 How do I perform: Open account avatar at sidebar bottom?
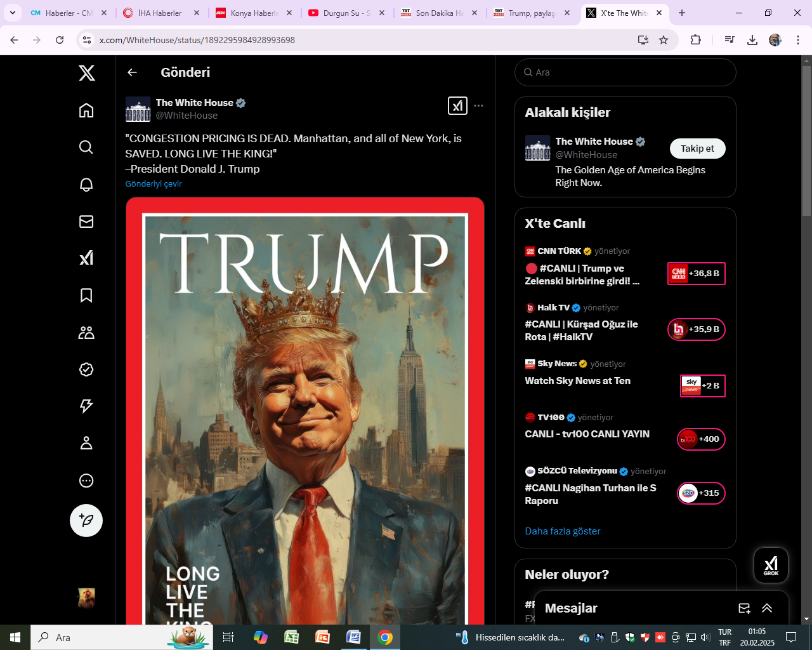pos(86,598)
